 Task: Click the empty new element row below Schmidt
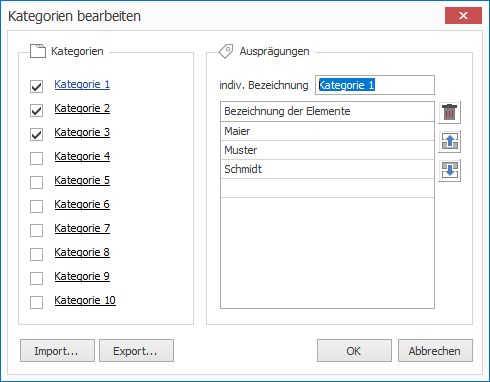[327, 188]
